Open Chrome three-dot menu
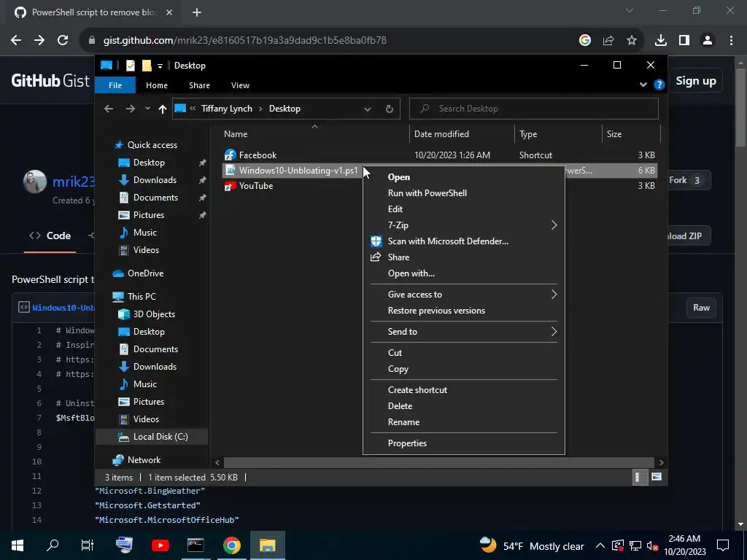The image size is (747, 560). pyautogui.click(x=731, y=41)
